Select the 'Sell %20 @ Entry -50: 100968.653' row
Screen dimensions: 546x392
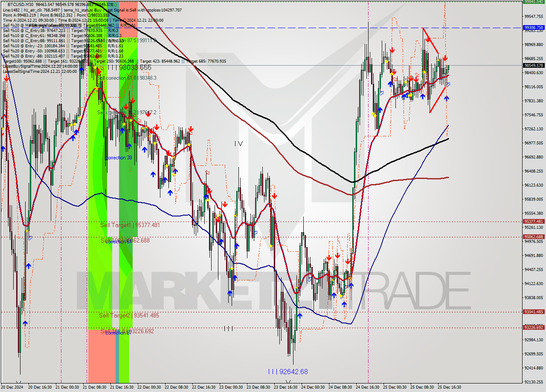(x=63, y=51)
